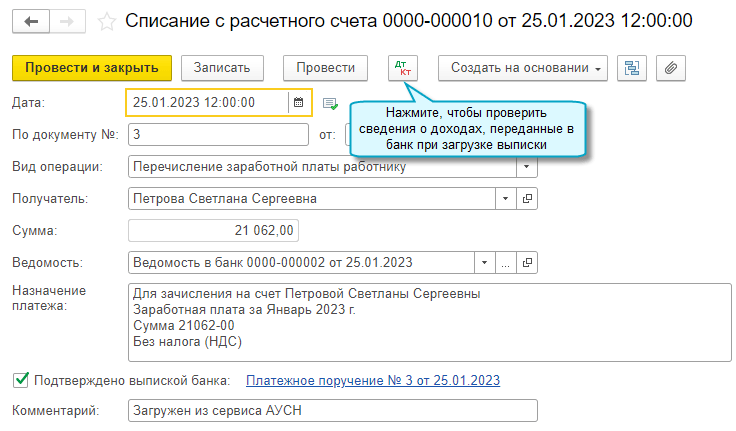This screenshot has height=431, width=736.
Task: Open Ведомость record with open button
Action: [x=528, y=262]
